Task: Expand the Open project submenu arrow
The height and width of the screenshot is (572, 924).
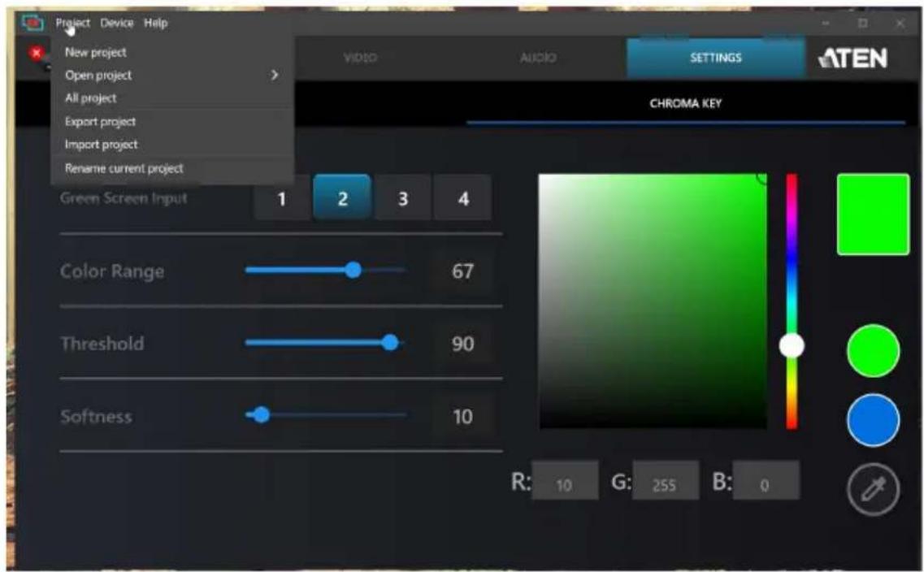Action: [x=275, y=75]
